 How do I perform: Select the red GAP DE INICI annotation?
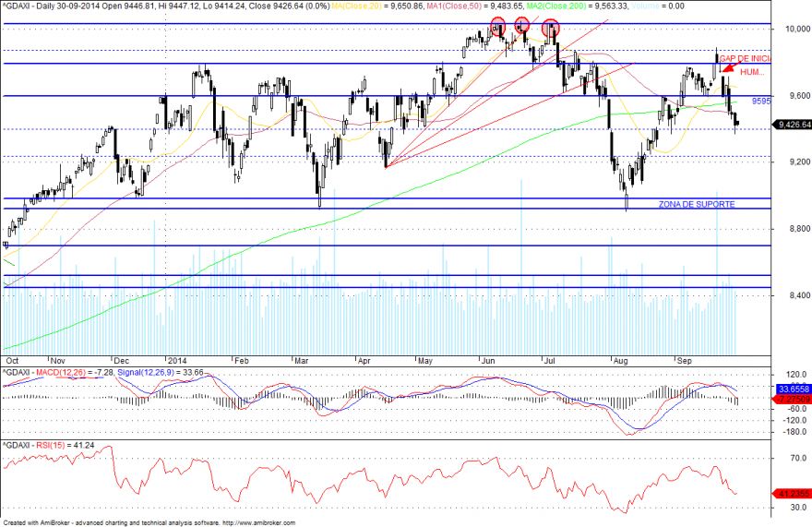[745, 59]
